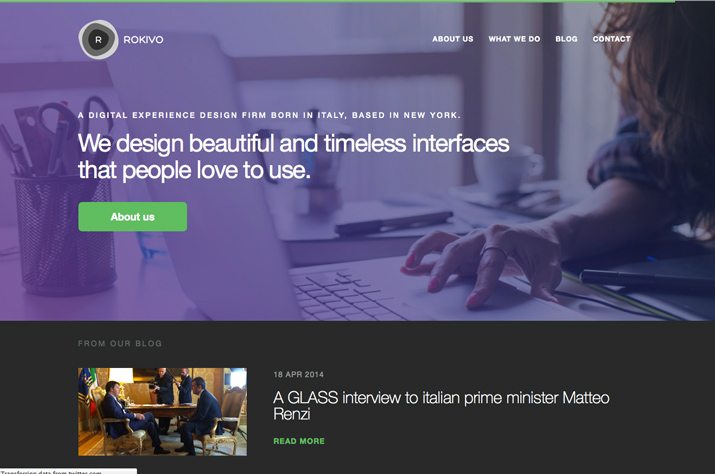
Task: Go to BLOG in the top navigation
Action: point(566,39)
